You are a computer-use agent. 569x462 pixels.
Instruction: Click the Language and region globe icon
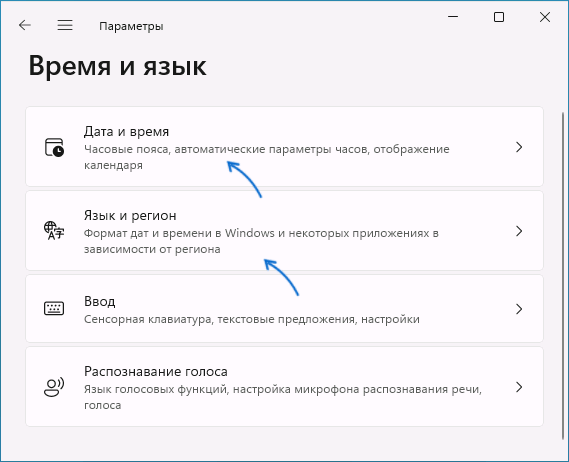[54, 231]
